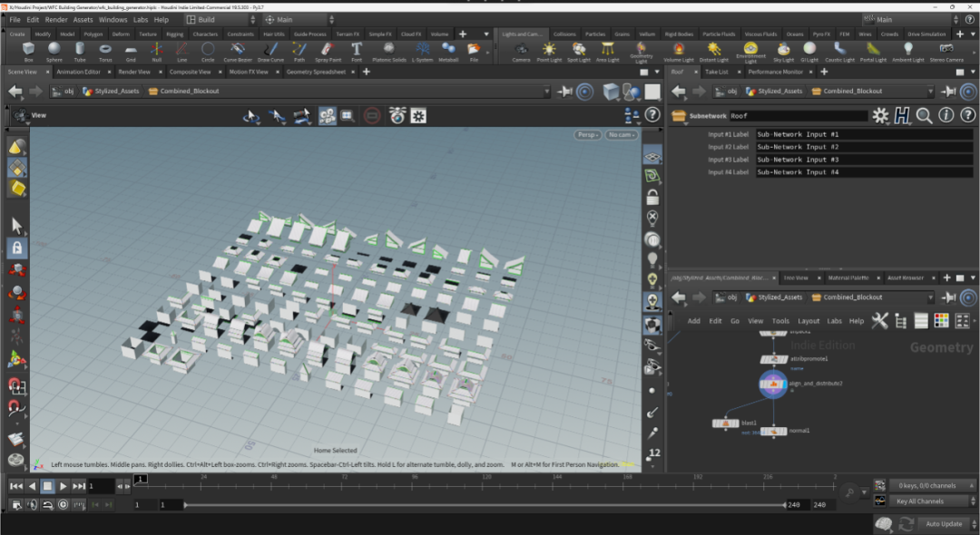The image size is (980, 535).
Task: Create a Platonic Solids object
Action: [x=388, y=51]
